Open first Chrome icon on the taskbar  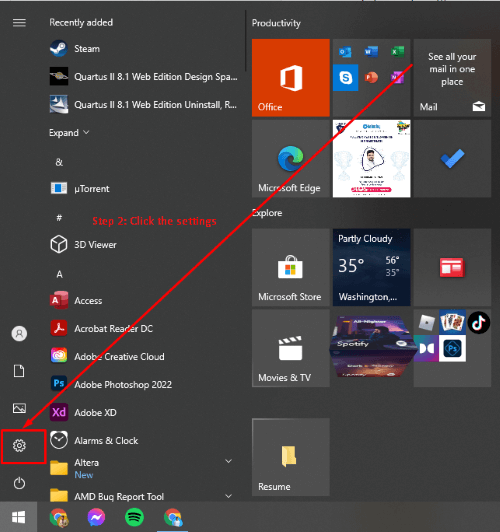pyautogui.click(x=59, y=517)
